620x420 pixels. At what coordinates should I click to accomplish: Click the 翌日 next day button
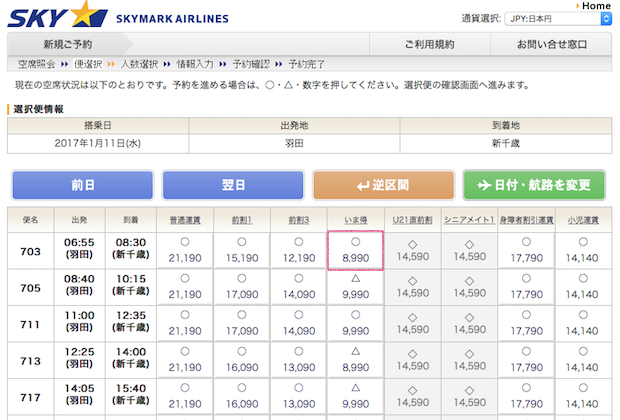tap(232, 185)
